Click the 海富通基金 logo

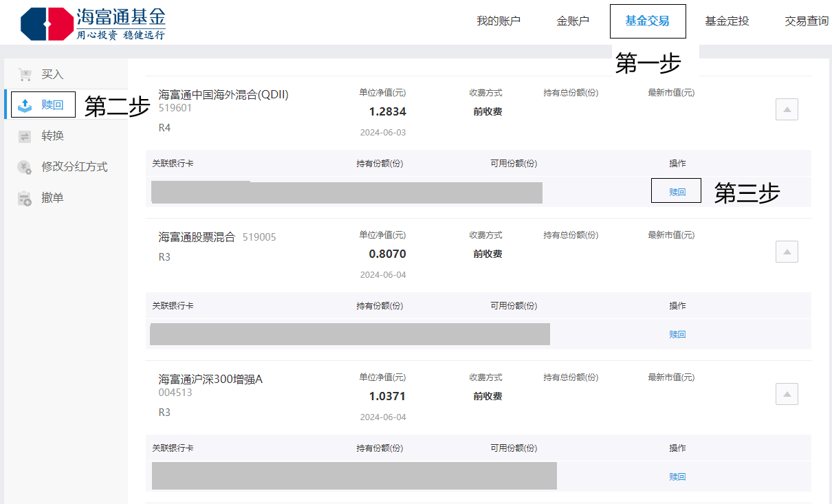[x=94, y=24]
